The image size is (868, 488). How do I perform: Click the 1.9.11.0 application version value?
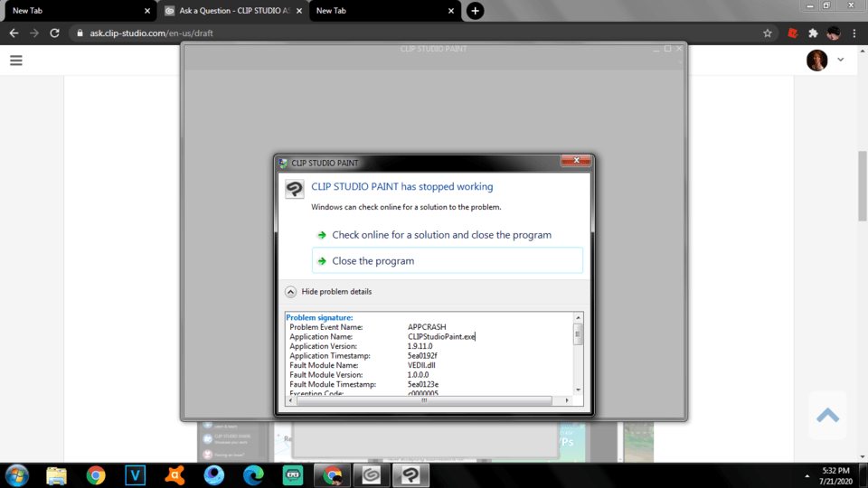[x=420, y=346]
